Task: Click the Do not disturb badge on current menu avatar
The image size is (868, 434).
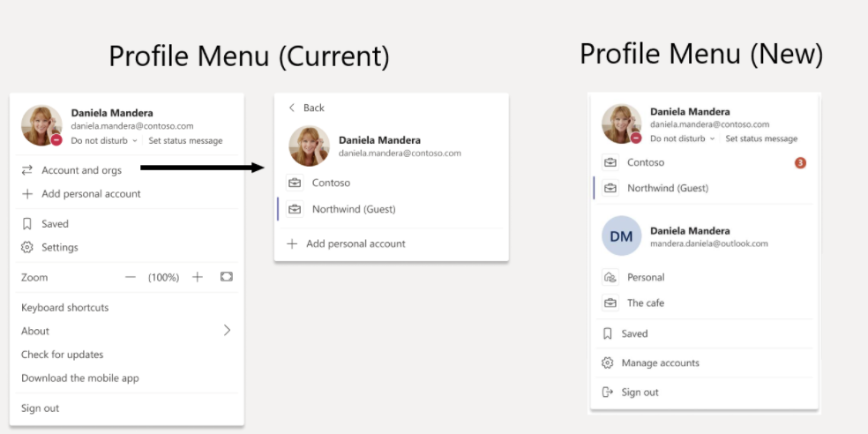Action: pos(56,140)
